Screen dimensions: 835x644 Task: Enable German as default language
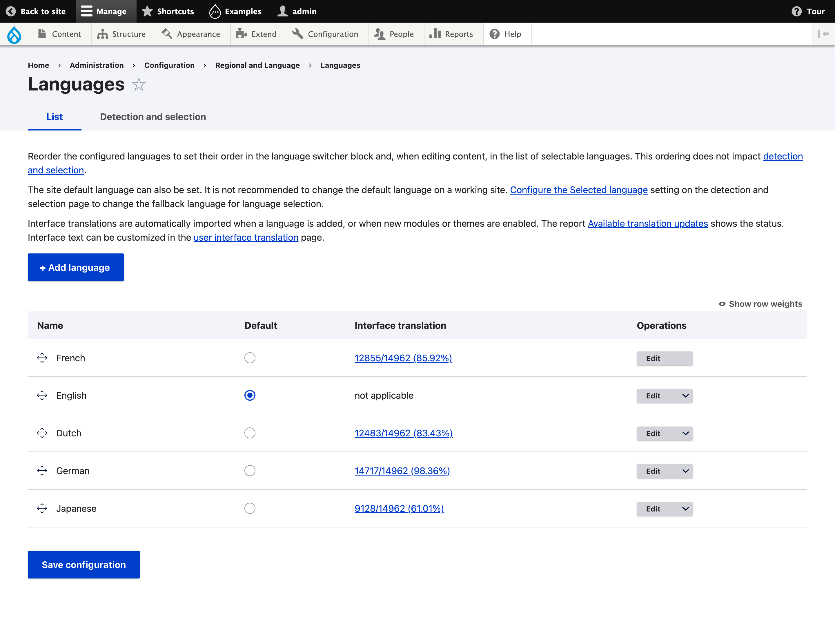pos(250,470)
